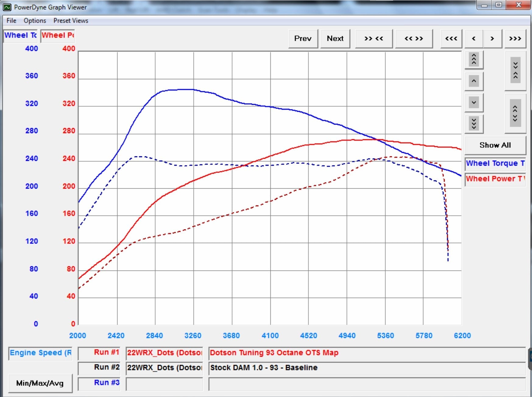Click the Engine Speed axis field
The height and width of the screenshot is (397, 532).
[41, 353]
